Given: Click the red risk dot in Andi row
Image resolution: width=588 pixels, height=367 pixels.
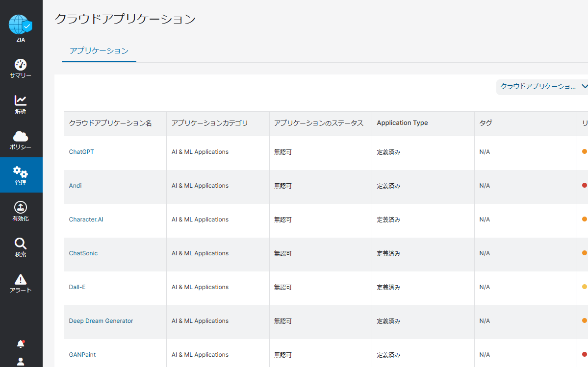Looking at the screenshot, I should coord(584,185).
